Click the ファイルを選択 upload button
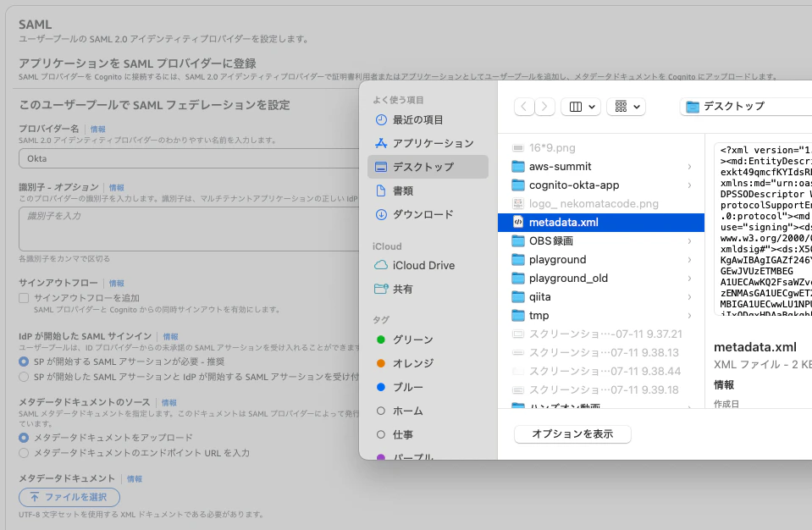The image size is (812, 530). pos(69,497)
